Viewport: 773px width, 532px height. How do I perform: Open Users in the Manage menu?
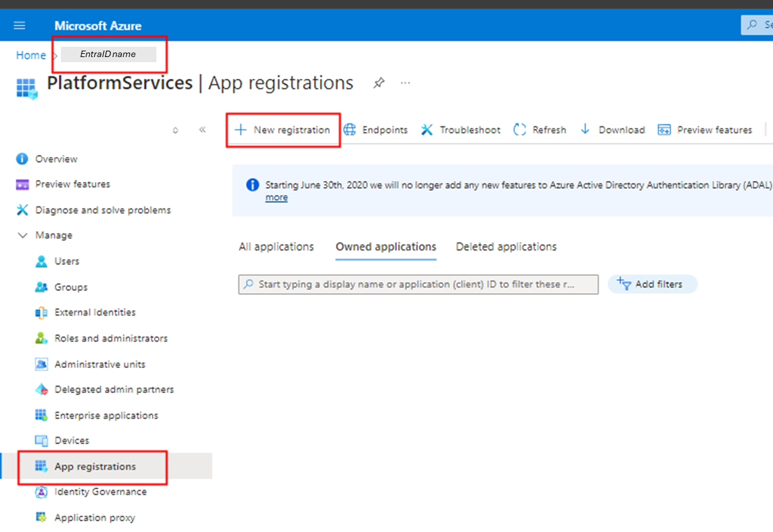point(67,262)
